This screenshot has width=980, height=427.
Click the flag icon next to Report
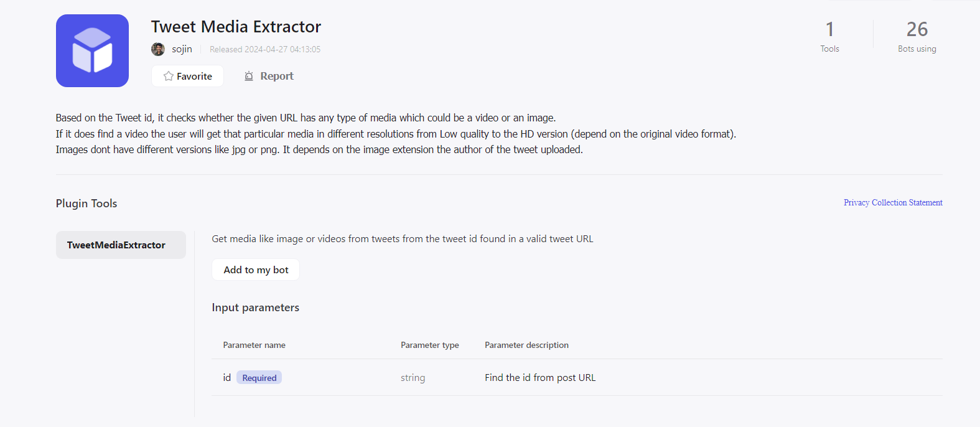pyautogui.click(x=248, y=75)
